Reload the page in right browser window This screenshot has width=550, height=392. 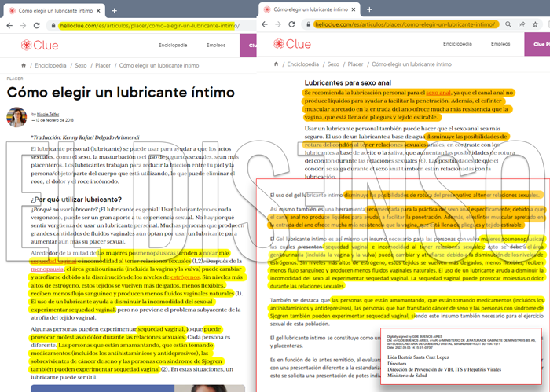point(291,24)
